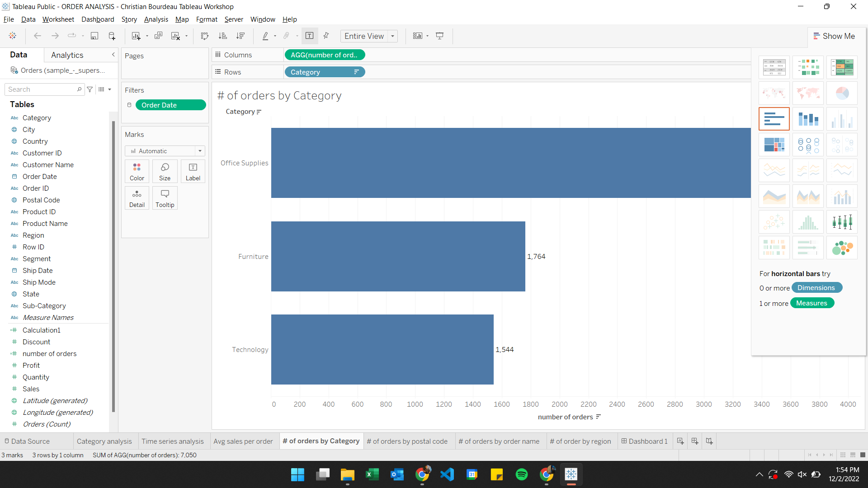Viewport: 868px width, 488px height.
Task: Switch to the Analytics tab
Action: 66,55
